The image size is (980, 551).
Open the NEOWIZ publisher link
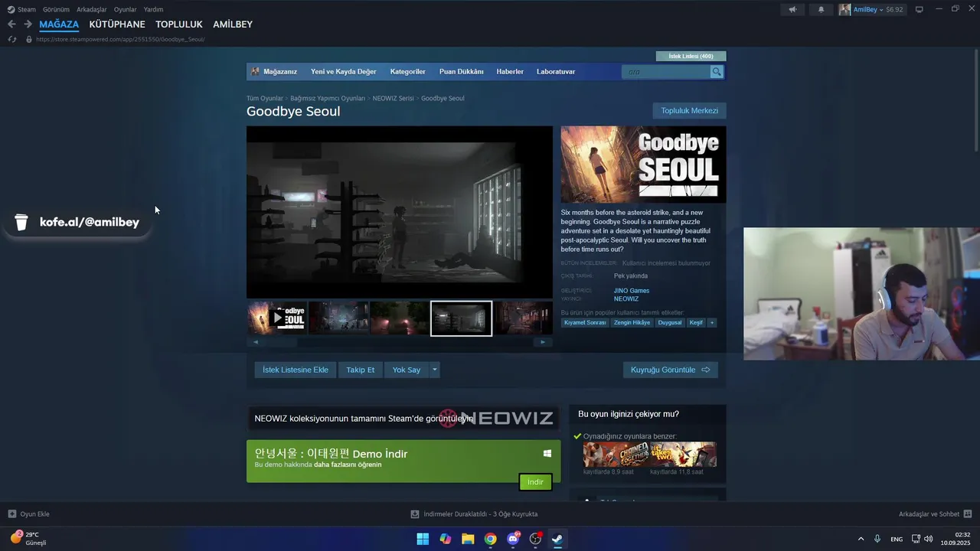point(626,299)
